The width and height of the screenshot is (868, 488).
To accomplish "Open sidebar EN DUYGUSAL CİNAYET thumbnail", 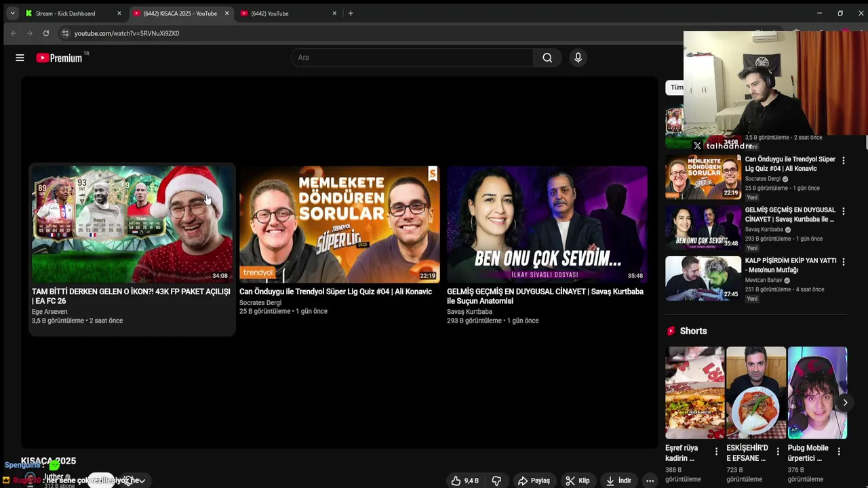I will tap(703, 227).
